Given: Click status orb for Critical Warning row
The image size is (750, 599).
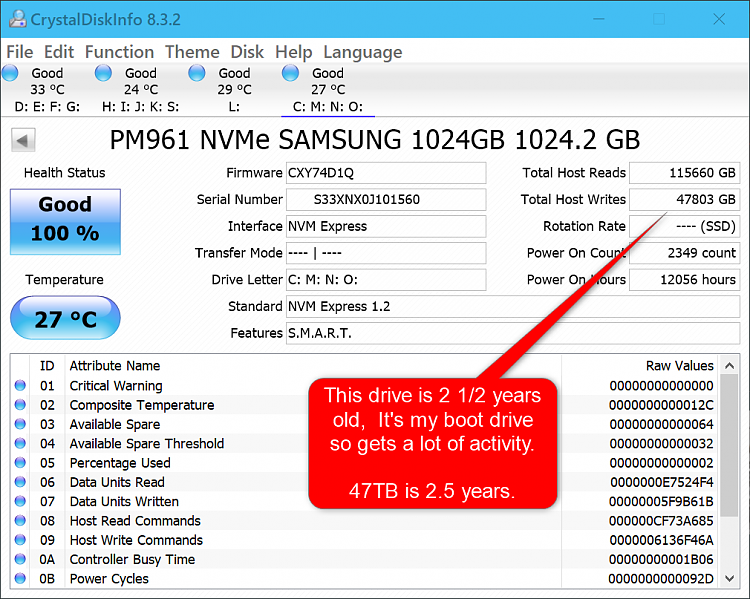Looking at the screenshot, I should coord(20,386).
